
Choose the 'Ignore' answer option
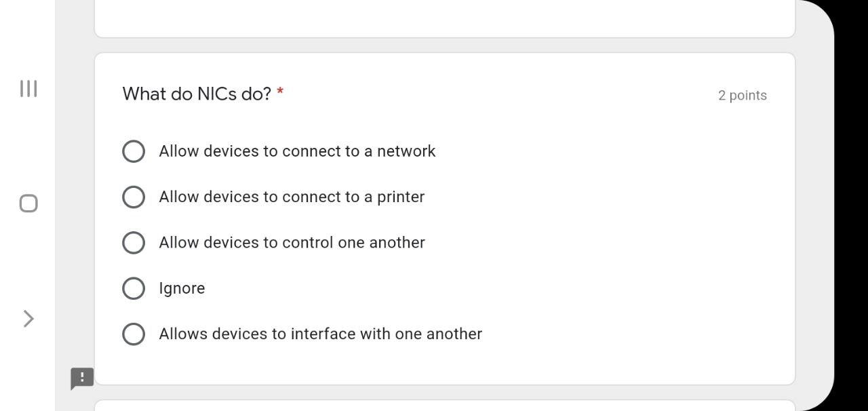point(134,288)
